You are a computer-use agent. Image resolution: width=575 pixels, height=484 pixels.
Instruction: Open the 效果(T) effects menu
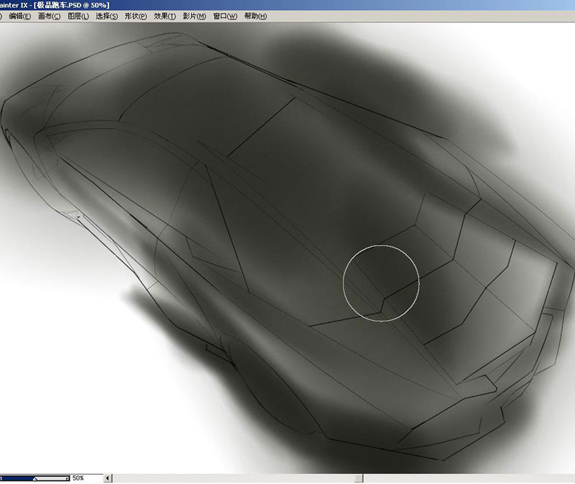pyautogui.click(x=165, y=16)
